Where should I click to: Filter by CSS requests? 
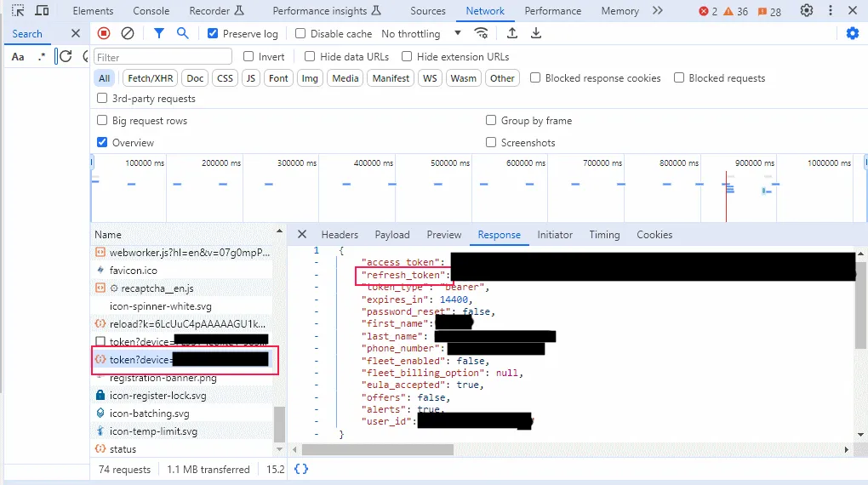(x=225, y=78)
